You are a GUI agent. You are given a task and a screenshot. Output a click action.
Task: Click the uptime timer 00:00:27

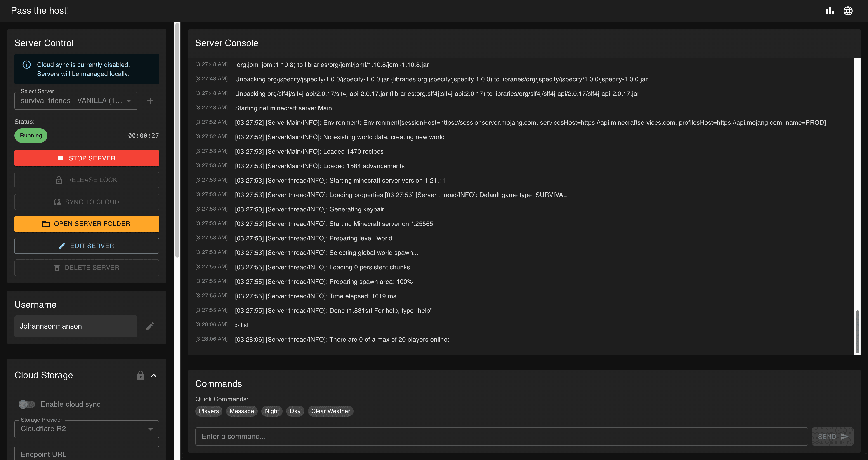point(143,135)
